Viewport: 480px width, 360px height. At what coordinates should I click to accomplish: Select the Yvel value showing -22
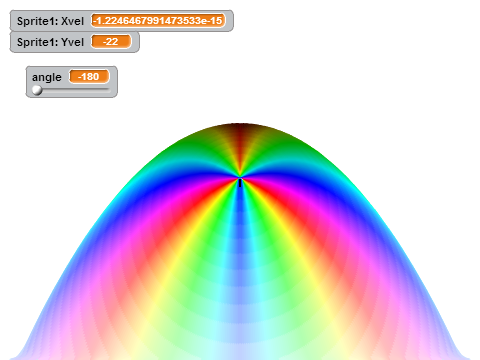pos(111,42)
